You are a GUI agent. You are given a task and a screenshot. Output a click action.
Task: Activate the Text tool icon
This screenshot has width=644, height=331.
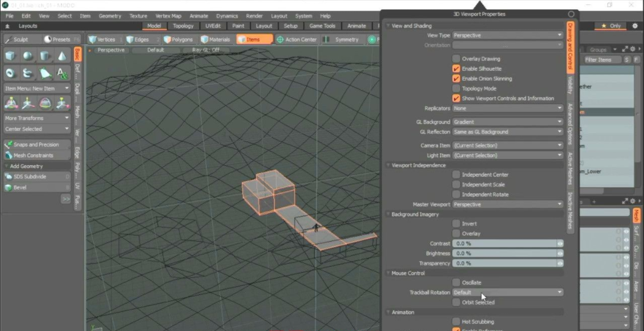click(x=62, y=73)
